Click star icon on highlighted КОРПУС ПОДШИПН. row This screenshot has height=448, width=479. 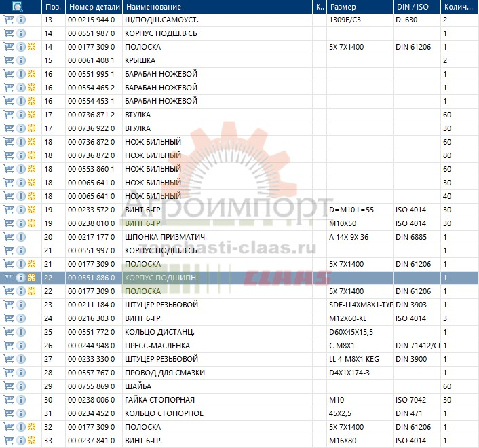(x=31, y=278)
